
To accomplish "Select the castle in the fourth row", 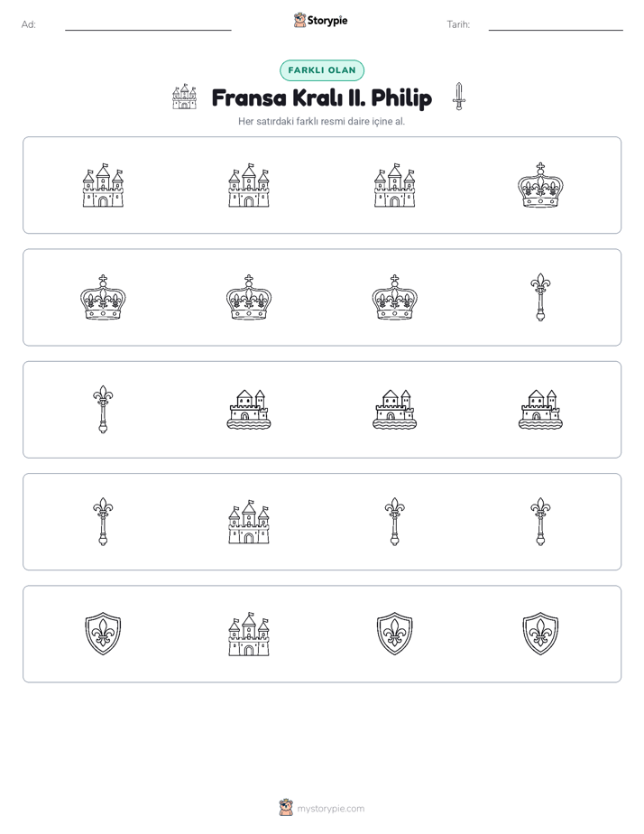I will 249,522.
